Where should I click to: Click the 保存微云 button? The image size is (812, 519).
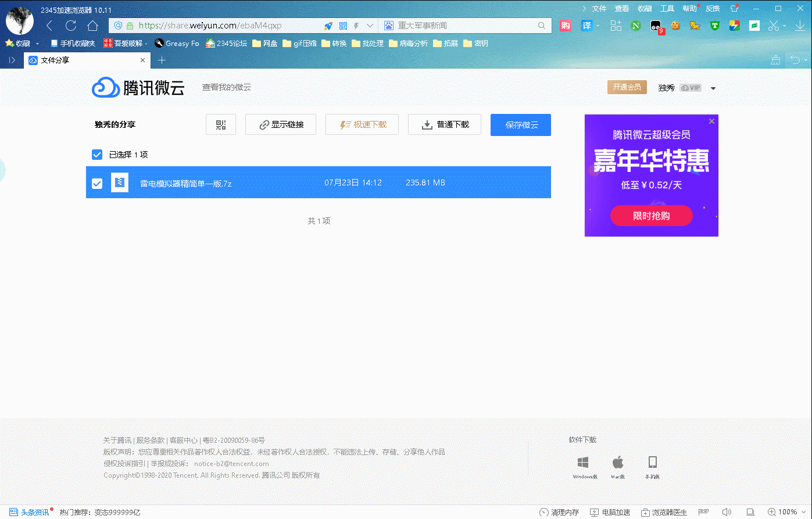pyautogui.click(x=520, y=125)
